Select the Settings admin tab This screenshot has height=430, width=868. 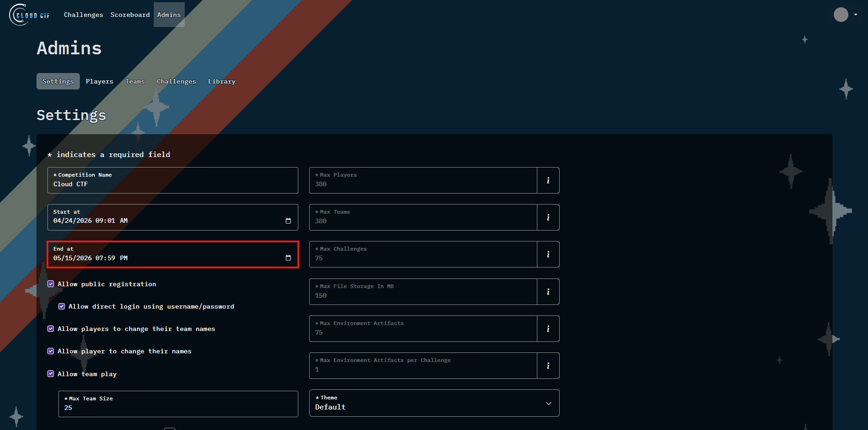pyautogui.click(x=58, y=81)
